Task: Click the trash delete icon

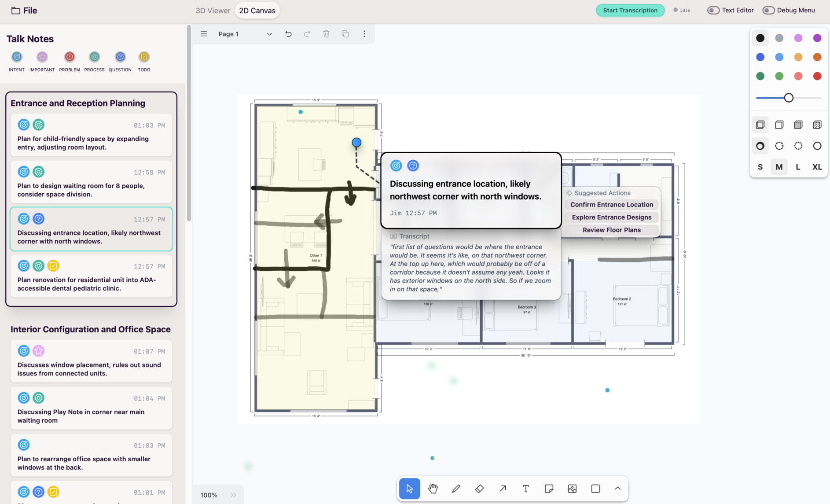Action: click(326, 34)
